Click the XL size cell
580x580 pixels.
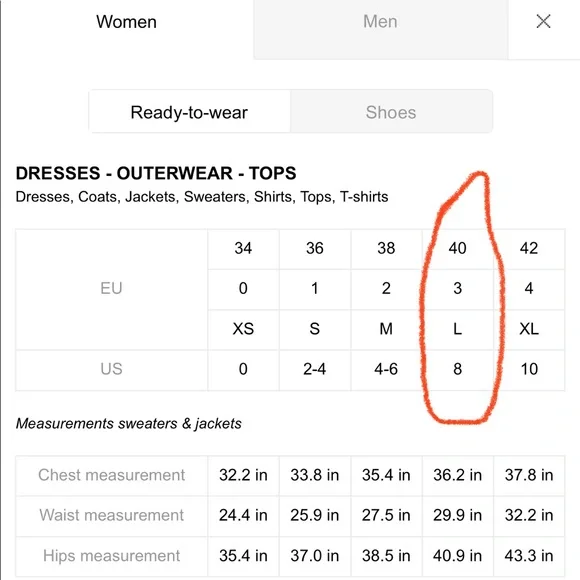click(529, 329)
